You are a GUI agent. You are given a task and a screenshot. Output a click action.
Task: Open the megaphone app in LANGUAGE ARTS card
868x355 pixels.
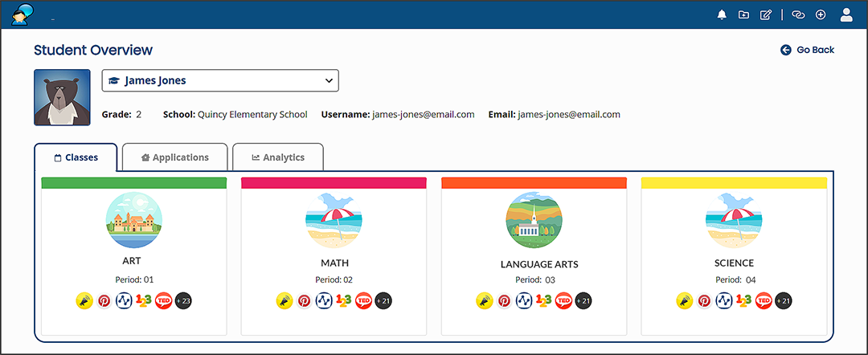485,301
